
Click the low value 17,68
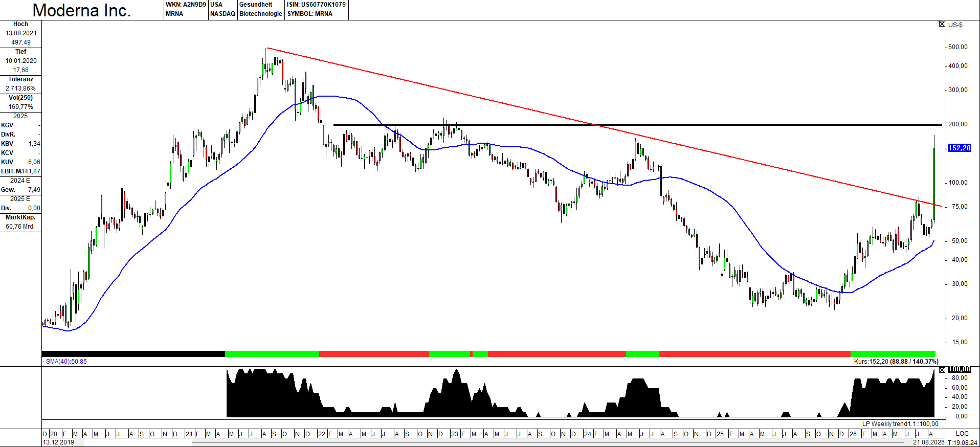[x=21, y=70]
